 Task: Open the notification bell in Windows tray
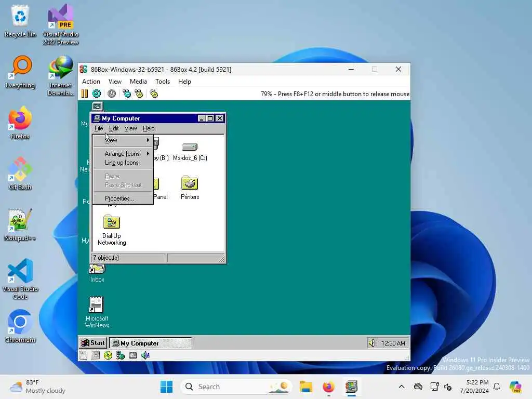point(497,387)
